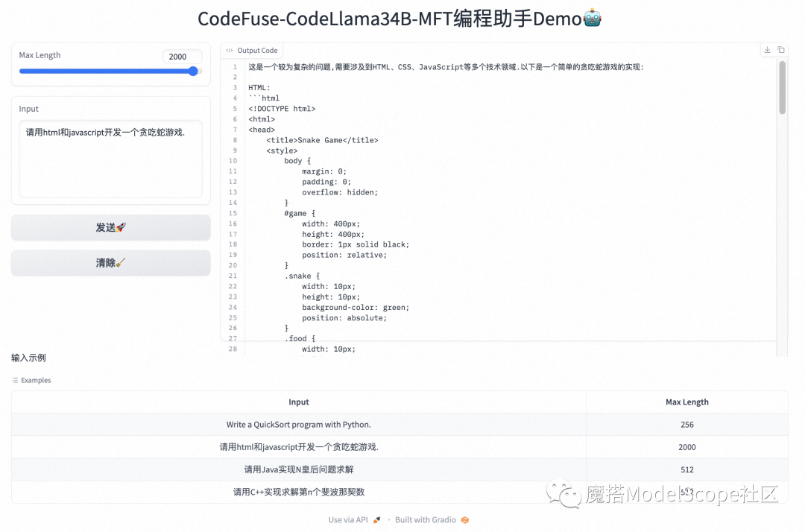Click the copy-to-clipboard icon on the output panel
The width and height of the screenshot is (805, 532).
pyautogui.click(x=780, y=49)
